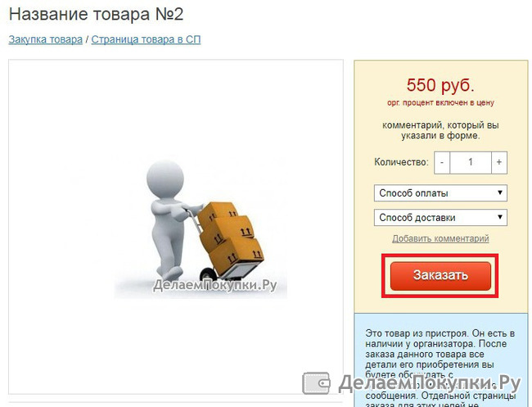Click the large ДелаемПокупки.Ру logo text
This screenshot has width=532, height=407.
click(x=430, y=383)
